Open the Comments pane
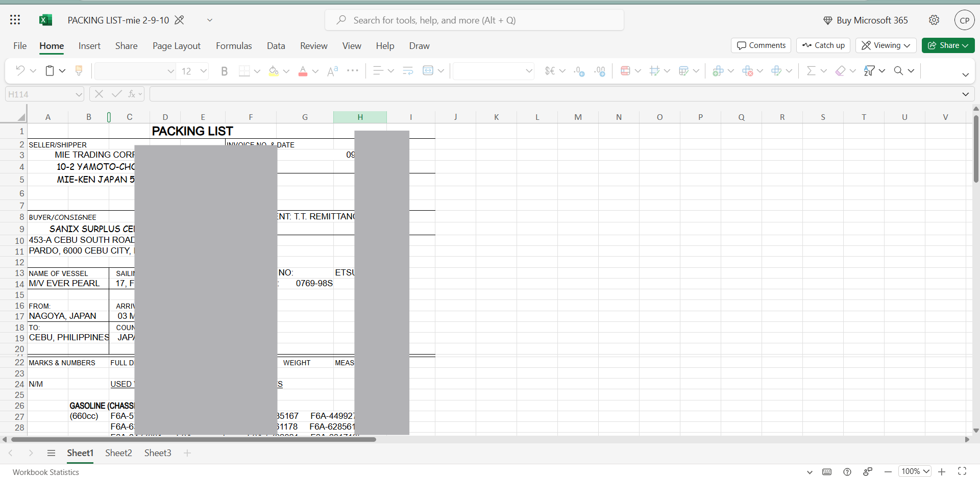980x477 pixels. [761, 45]
